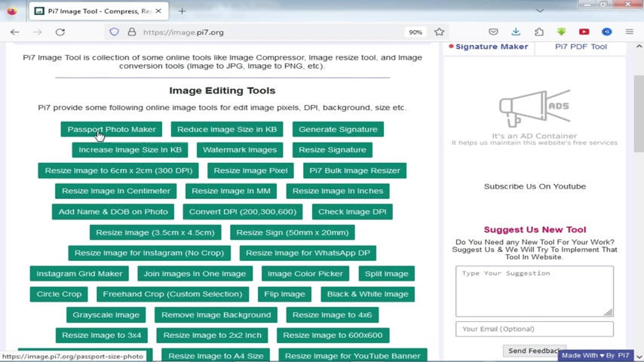Click the site padlock security icon
The height and width of the screenshot is (362, 644).
pyautogui.click(x=131, y=32)
